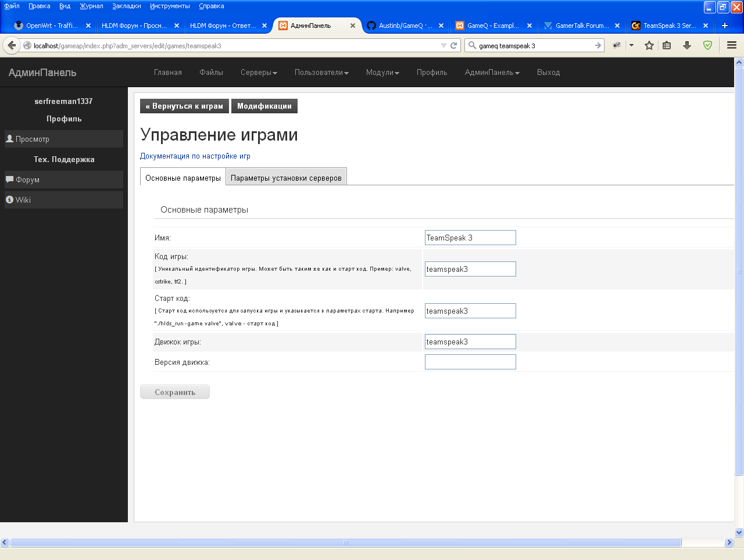Open Документация по настройке игр link

(195, 156)
